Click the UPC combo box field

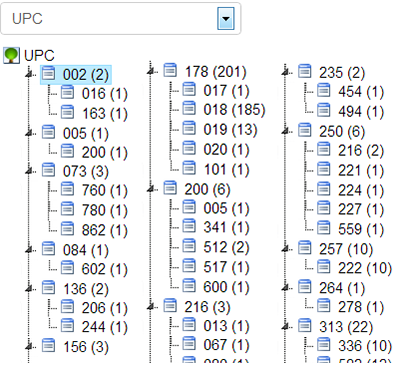(121, 18)
